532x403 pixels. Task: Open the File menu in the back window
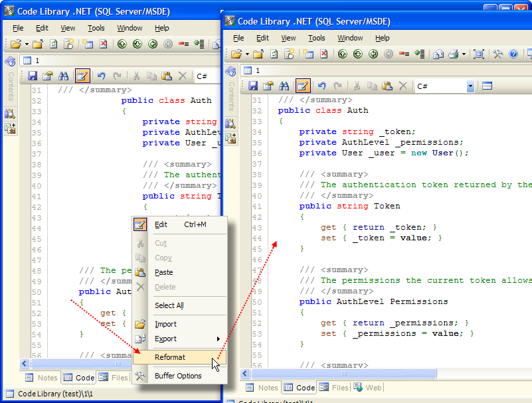(18, 28)
